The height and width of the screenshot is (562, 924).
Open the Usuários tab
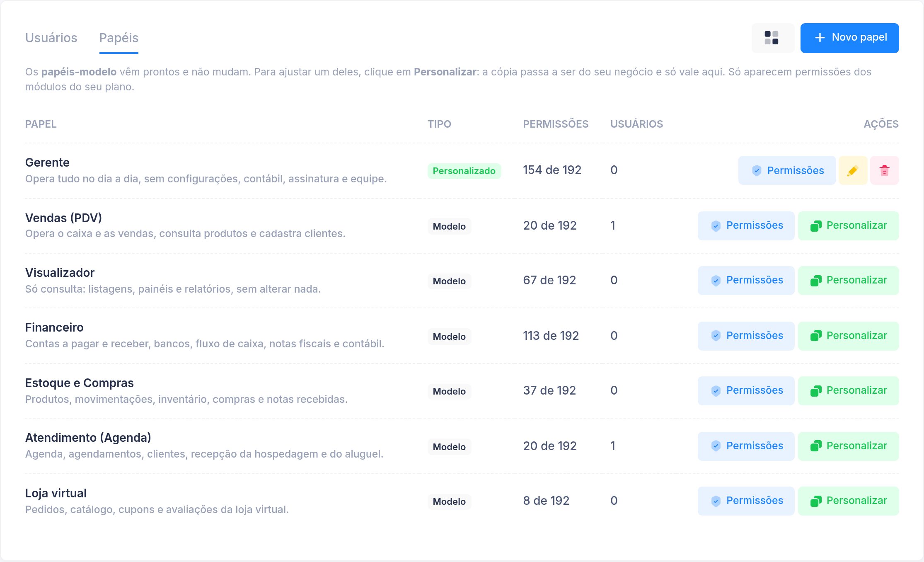[51, 38]
